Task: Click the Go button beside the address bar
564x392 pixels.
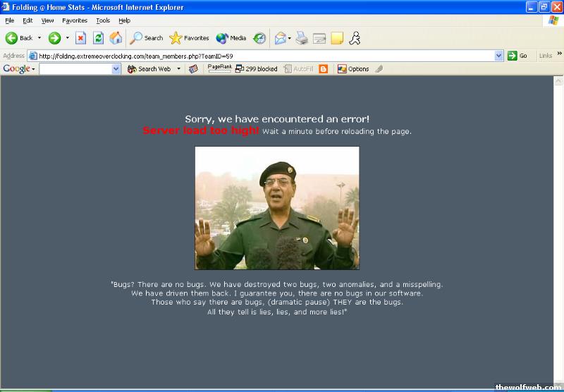Action: [517, 56]
